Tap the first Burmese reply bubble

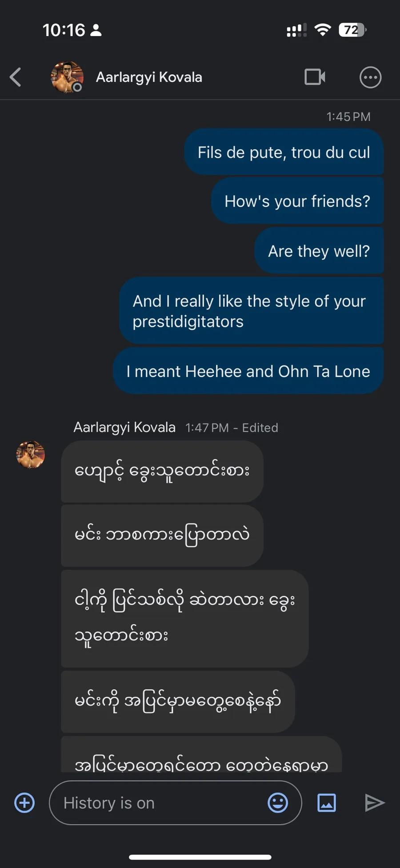click(x=162, y=471)
